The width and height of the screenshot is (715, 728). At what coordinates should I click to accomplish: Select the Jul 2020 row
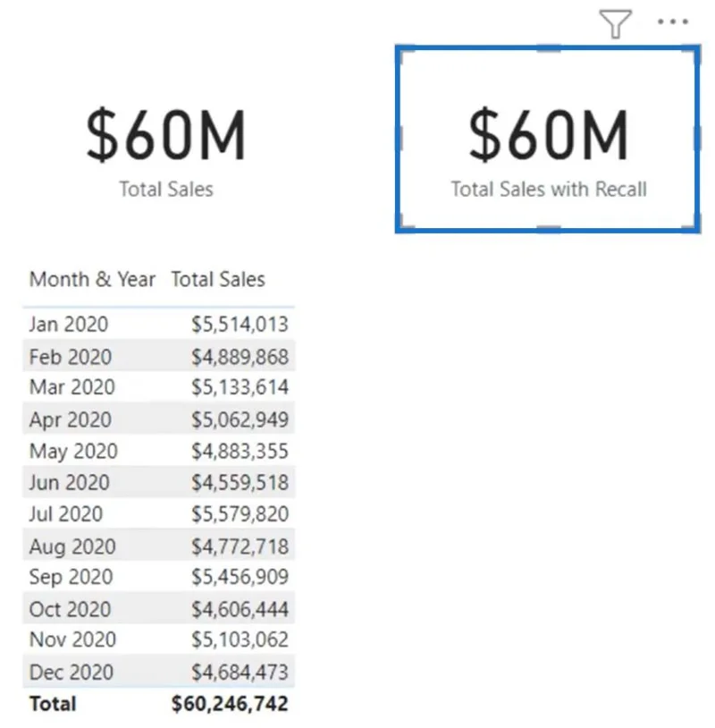point(159,513)
